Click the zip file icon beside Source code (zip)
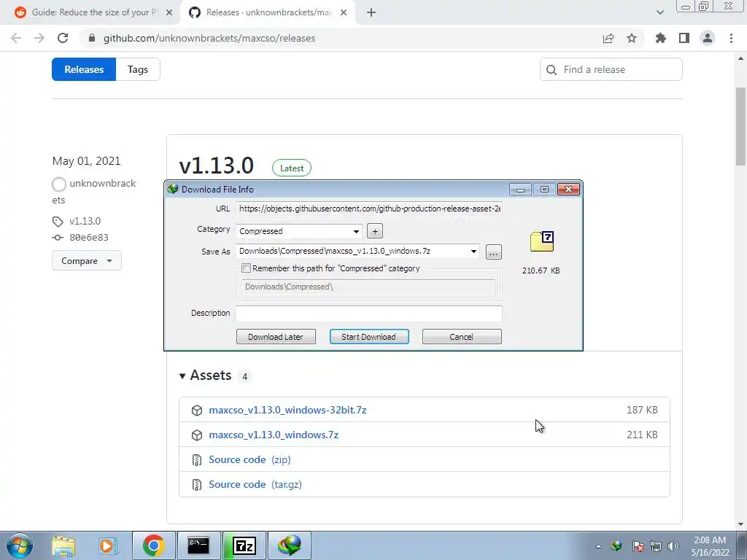The width and height of the screenshot is (747, 560). pyautogui.click(x=197, y=460)
